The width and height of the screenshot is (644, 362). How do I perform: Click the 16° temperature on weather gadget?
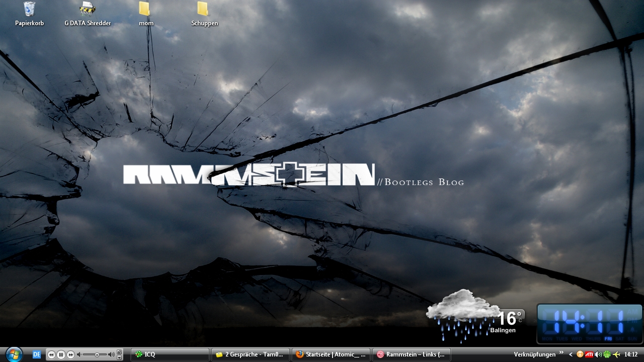510,318
